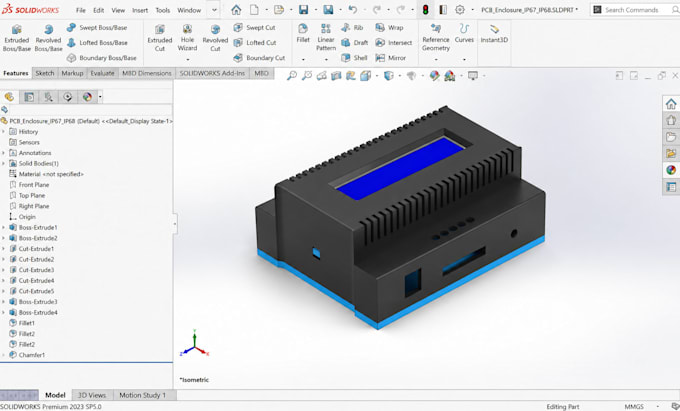Click Boundary Boss/Base command
Screen dimensions: 680x411
tap(101, 58)
